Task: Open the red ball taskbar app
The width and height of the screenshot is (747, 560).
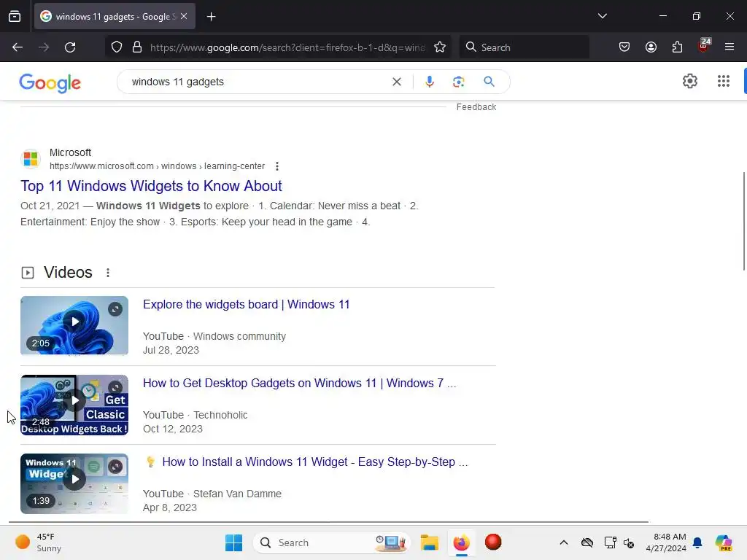Action: coord(493,542)
